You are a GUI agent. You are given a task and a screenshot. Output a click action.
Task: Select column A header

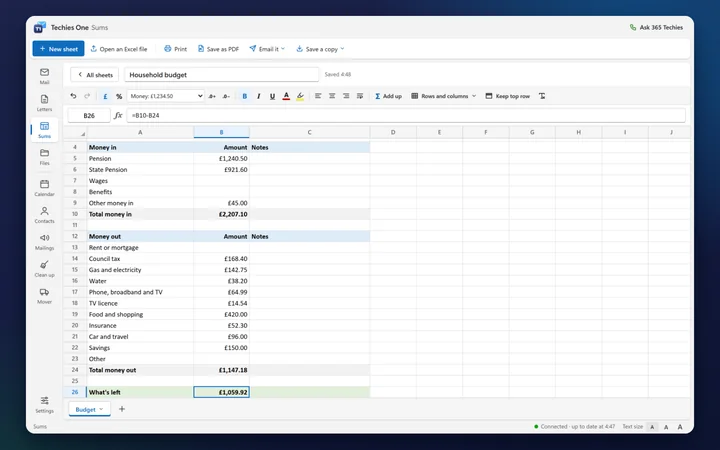click(x=140, y=132)
